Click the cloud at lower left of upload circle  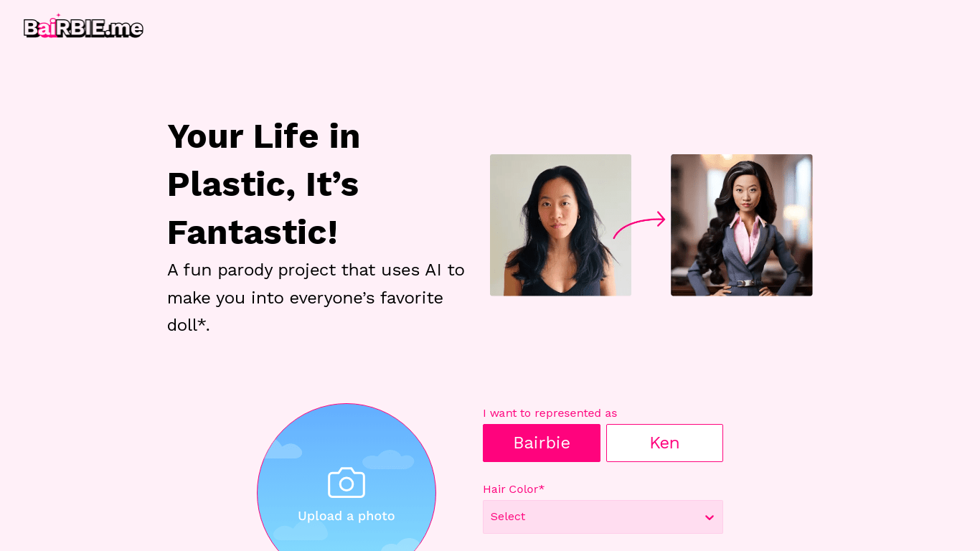[x=301, y=531]
